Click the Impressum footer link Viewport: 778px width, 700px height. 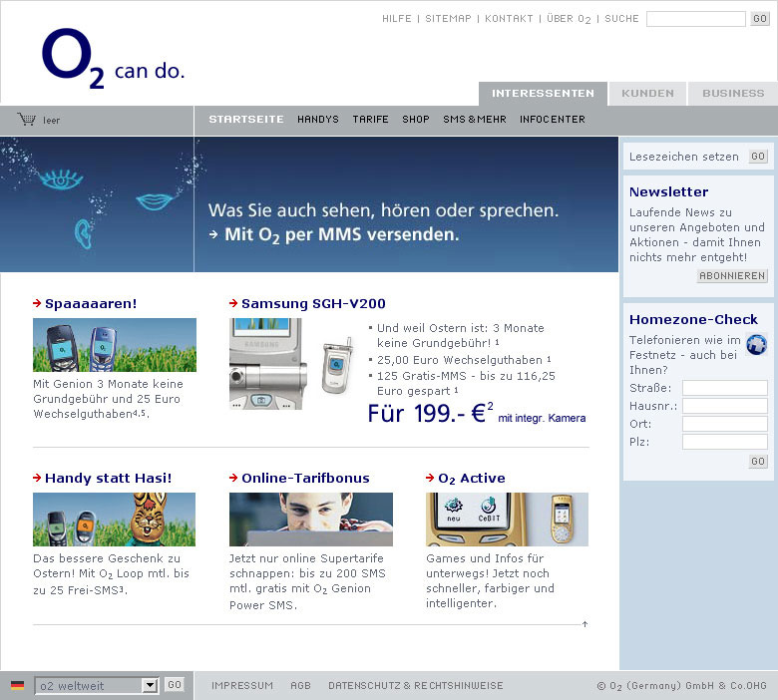(x=242, y=686)
